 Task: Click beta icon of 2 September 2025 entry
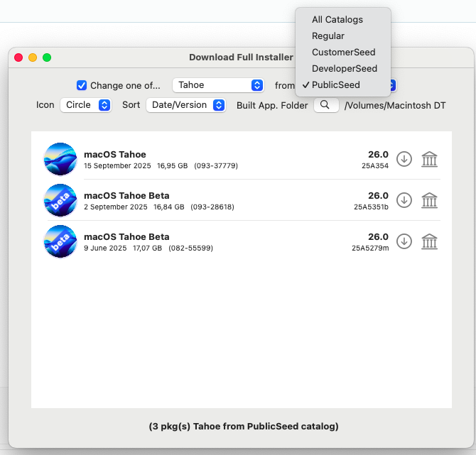60,200
